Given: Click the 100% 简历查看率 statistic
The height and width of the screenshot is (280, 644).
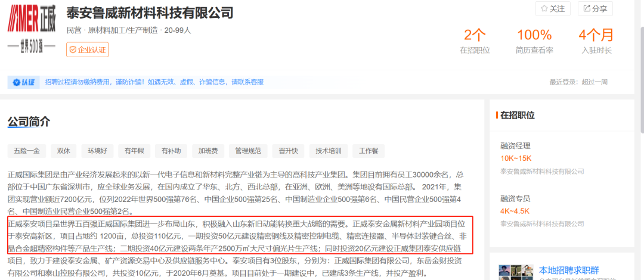Looking at the screenshot, I should pyautogui.click(x=534, y=41).
